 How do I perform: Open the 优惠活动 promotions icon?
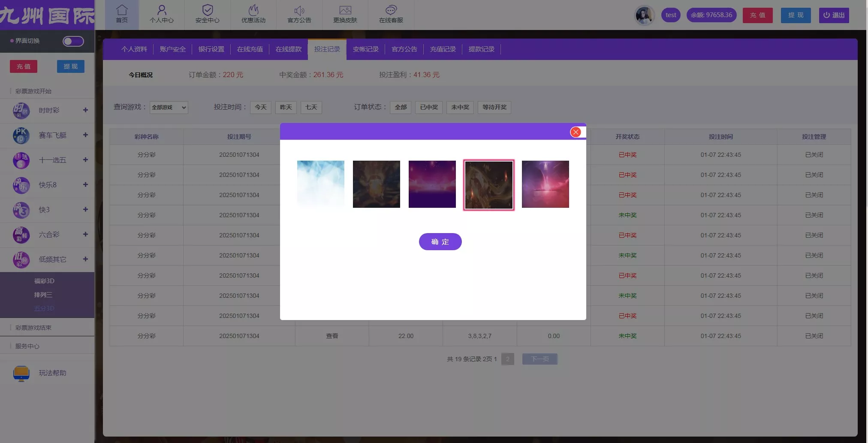[253, 14]
